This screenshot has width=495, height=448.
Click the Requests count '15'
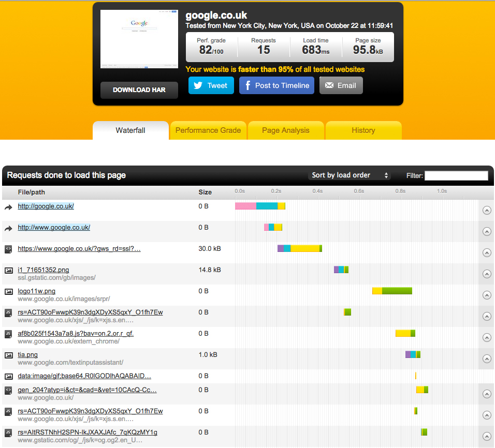point(264,50)
